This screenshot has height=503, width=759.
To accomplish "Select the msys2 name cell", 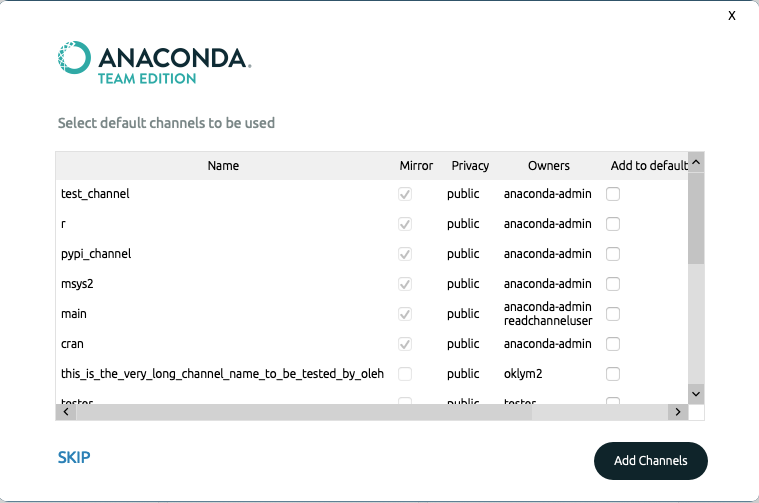I will pos(77,284).
